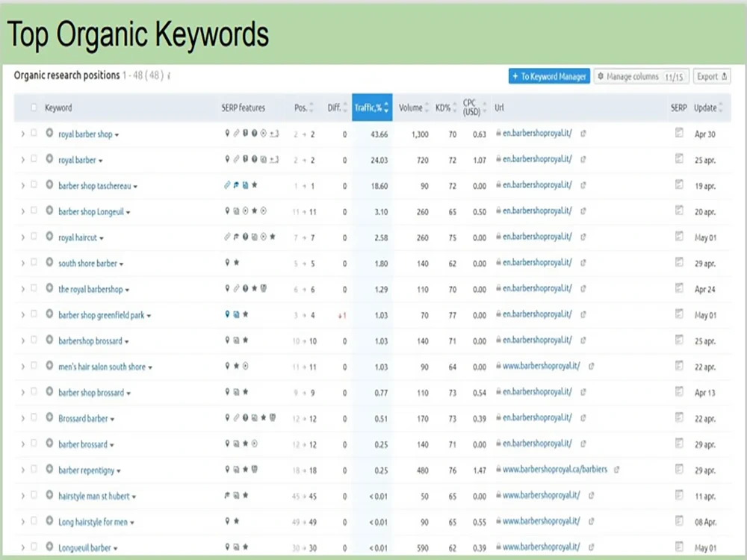Open SERP snapshot for royal barber shop
This screenshot has width=747, height=560.
pyautogui.click(x=679, y=133)
